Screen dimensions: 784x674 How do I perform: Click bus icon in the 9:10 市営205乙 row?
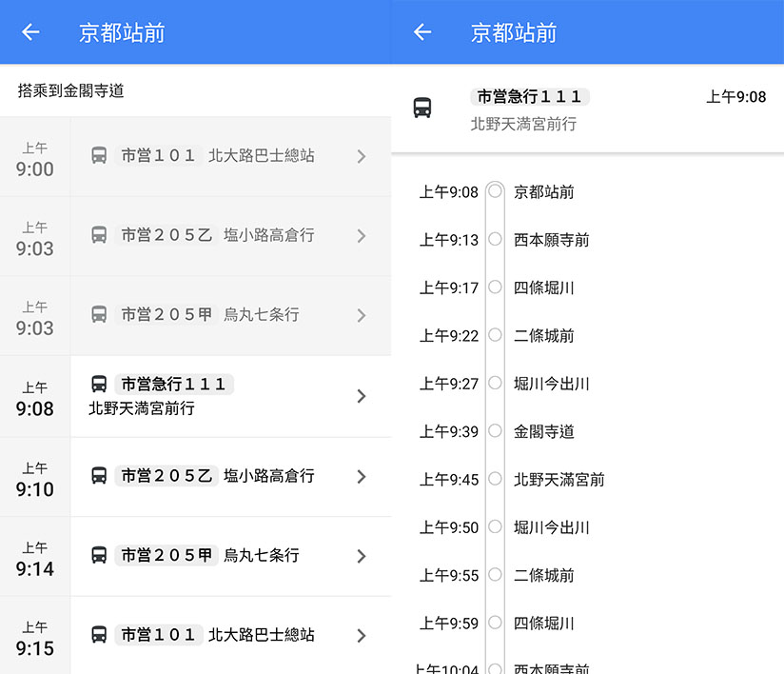[x=99, y=475]
